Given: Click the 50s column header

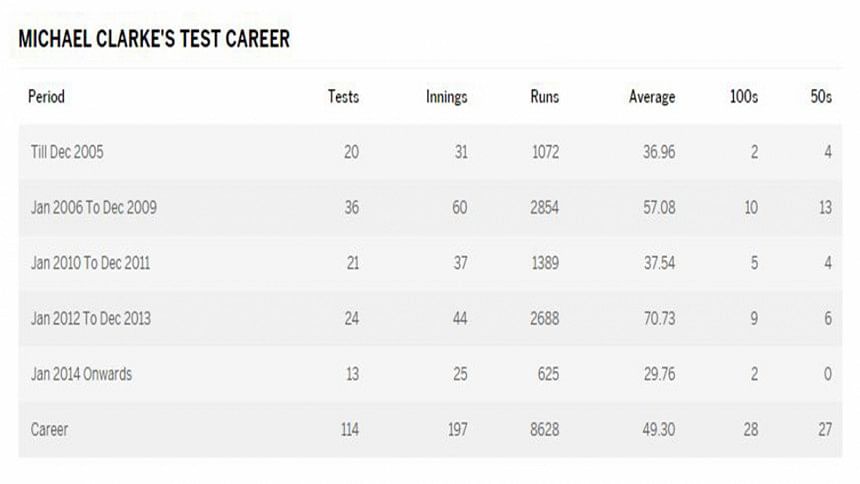Looking at the screenshot, I should pyautogui.click(x=821, y=97).
